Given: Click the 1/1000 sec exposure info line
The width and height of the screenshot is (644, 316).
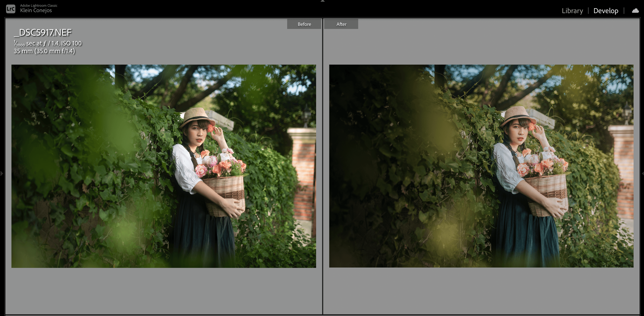Looking at the screenshot, I should click(x=47, y=44).
